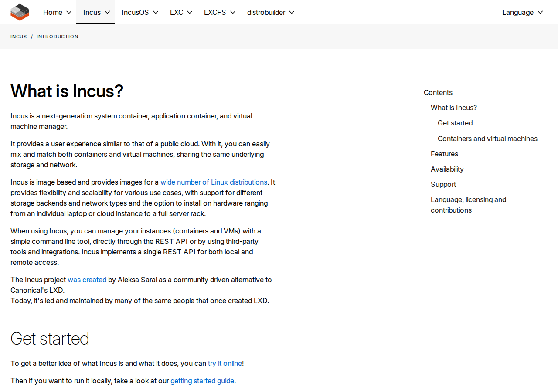Expand the Incus navigation dropdown
558x392 pixels.
tap(95, 12)
